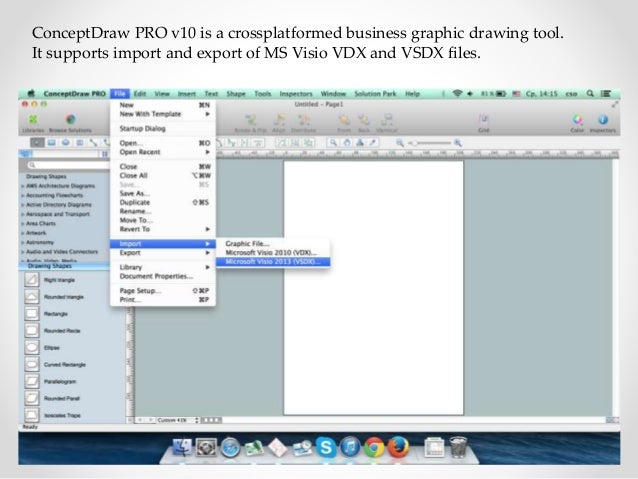Click the Rounded triangle shape icon
The height and width of the screenshot is (479, 638).
32,297
